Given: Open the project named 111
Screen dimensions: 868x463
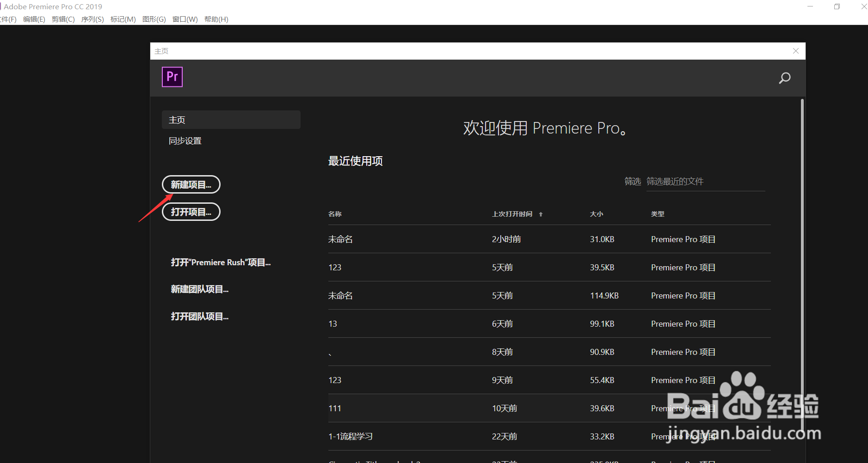Looking at the screenshot, I should click(x=549, y=408).
